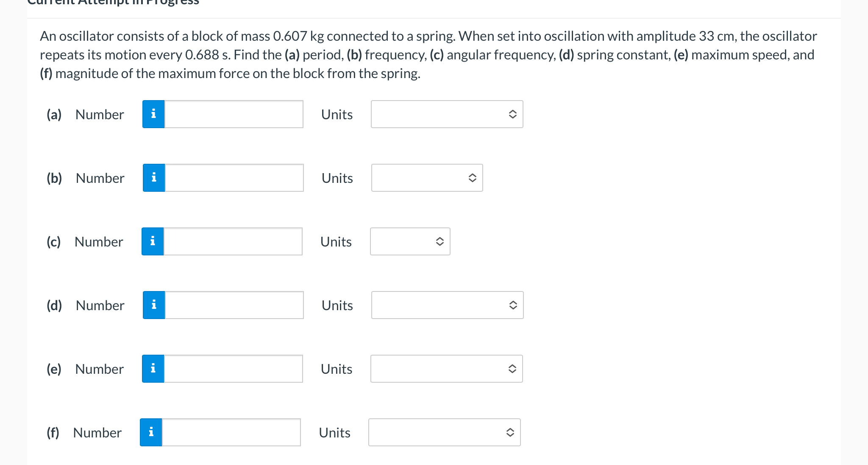
Task: Open the Units dropdown for part (e)
Action: [x=446, y=369]
